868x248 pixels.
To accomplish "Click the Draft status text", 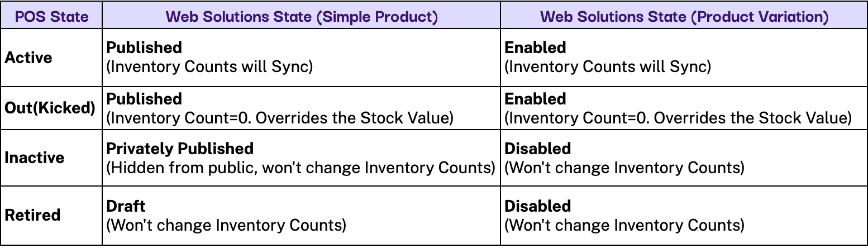I will [x=126, y=206].
